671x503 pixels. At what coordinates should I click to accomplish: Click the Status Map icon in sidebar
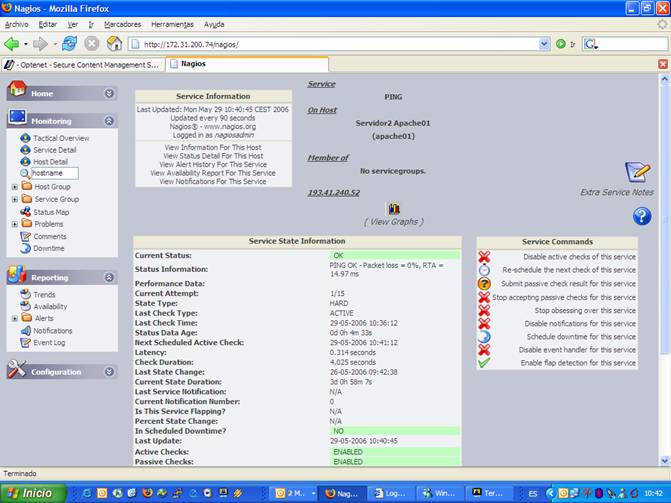[x=25, y=212]
